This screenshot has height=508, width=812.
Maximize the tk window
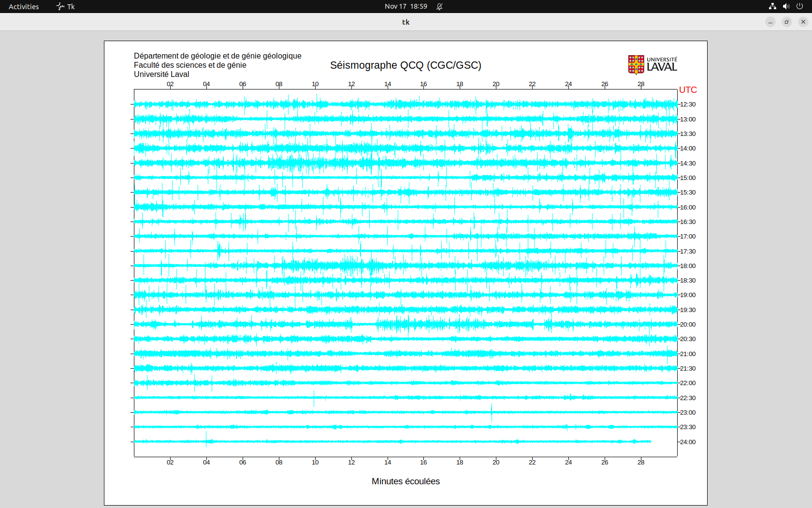787,22
